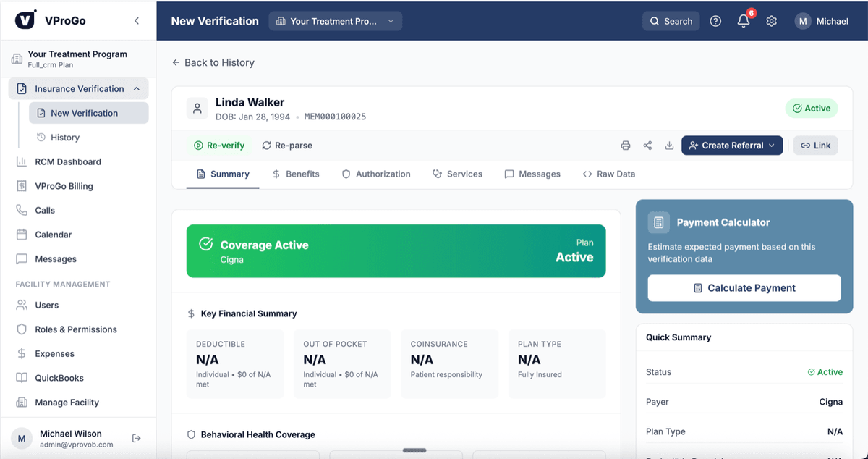Open Search from the top bar
This screenshot has width=868, height=459.
pos(671,21)
